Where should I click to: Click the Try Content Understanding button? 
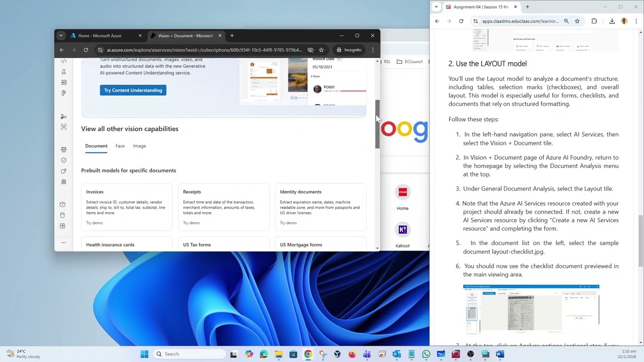133,90
